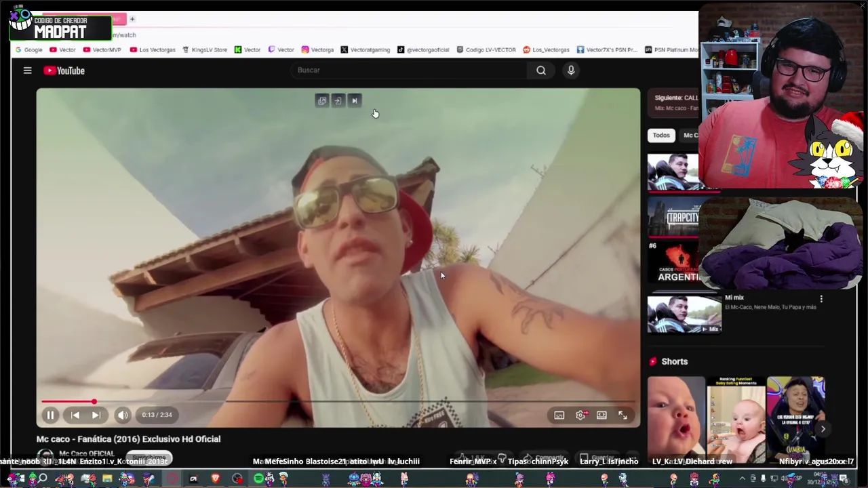Image resolution: width=868 pixels, height=488 pixels.
Task: Open File Explorer from the taskbar
Action: coord(107,479)
